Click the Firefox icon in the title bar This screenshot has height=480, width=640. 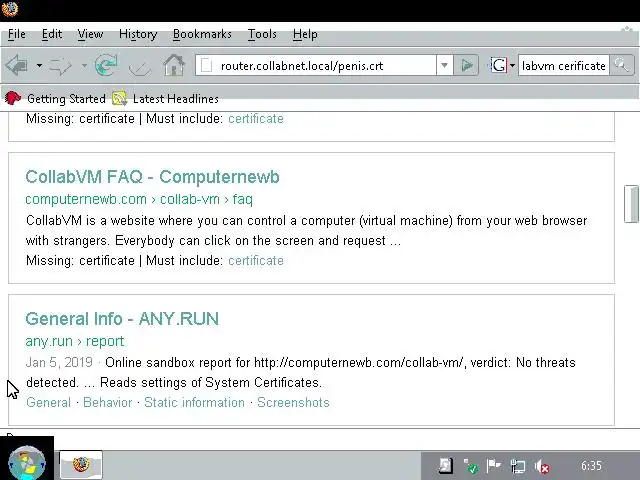[10, 9]
